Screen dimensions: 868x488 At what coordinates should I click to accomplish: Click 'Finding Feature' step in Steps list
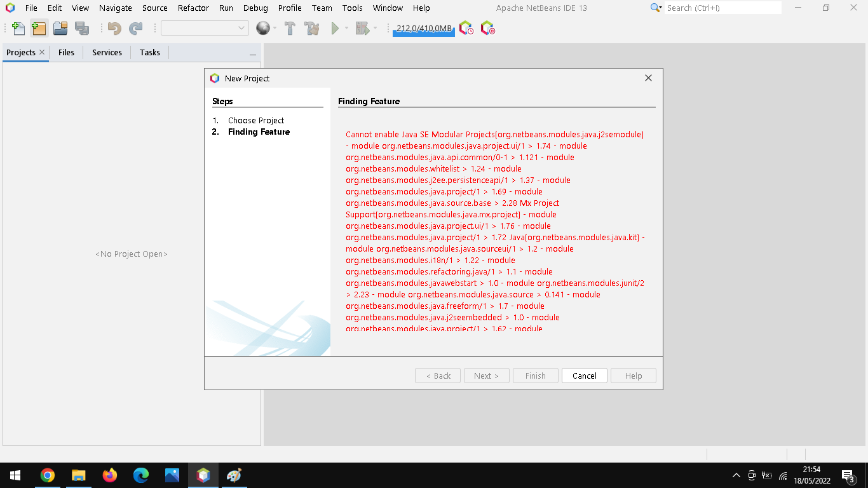tap(259, 132)
